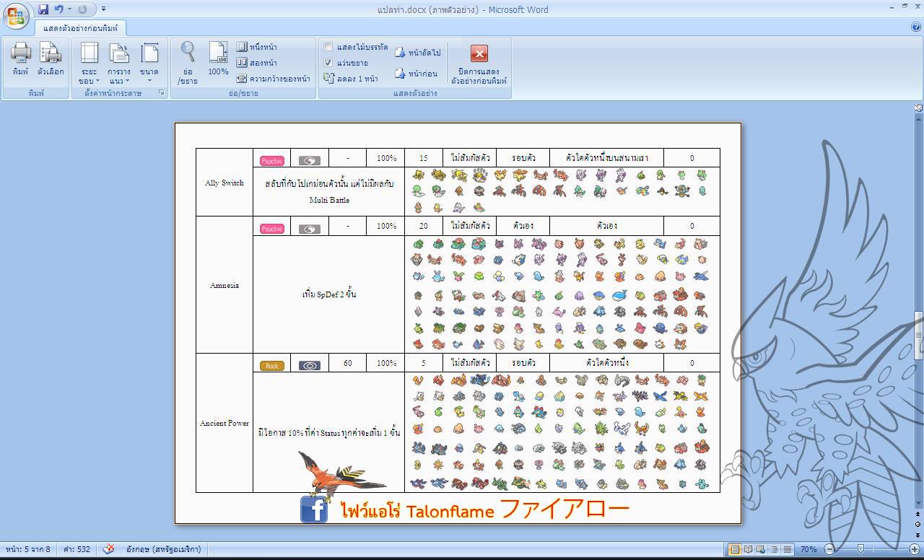Open print Options (ตัวเลือก)
The width and height of the screenshot is (924, 560).
point(51,58)
